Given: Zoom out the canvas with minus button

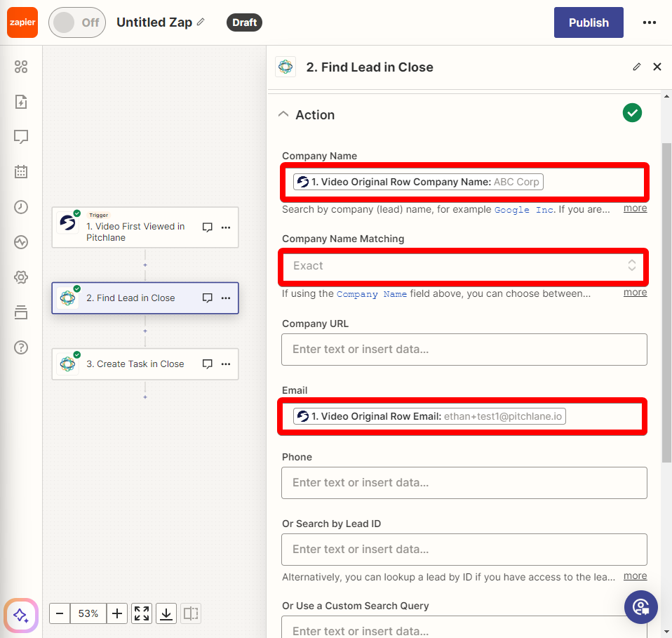Looking at the screenshot, I should [60, 613].
